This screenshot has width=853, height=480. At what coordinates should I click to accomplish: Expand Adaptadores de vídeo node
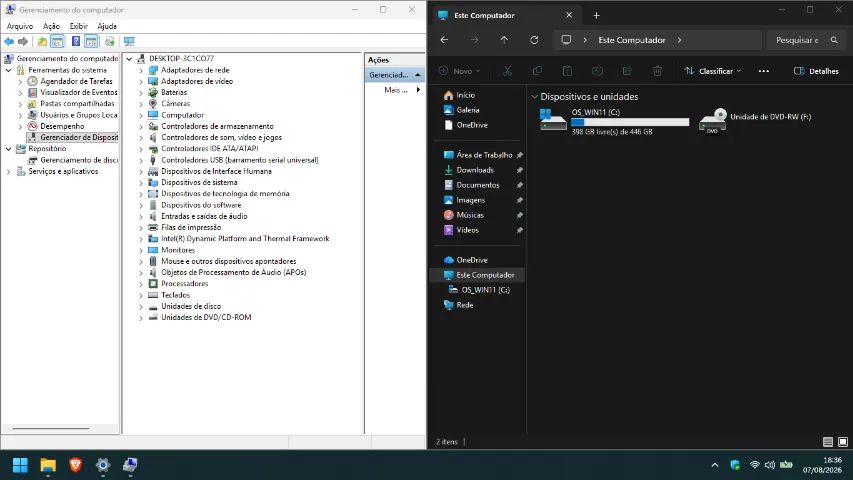(140, 82)
